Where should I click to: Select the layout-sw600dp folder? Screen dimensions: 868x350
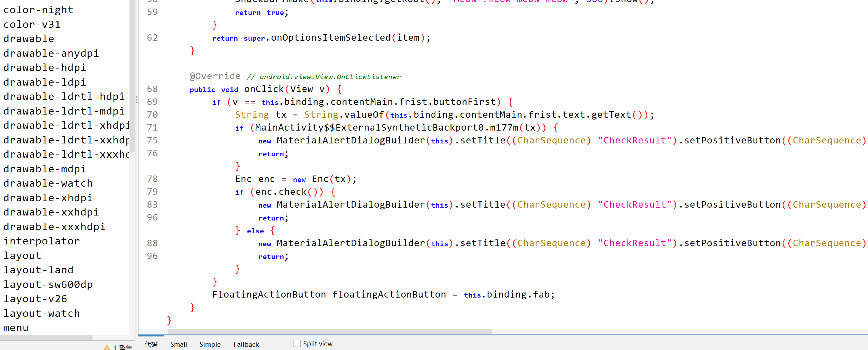tap(48, 284)
